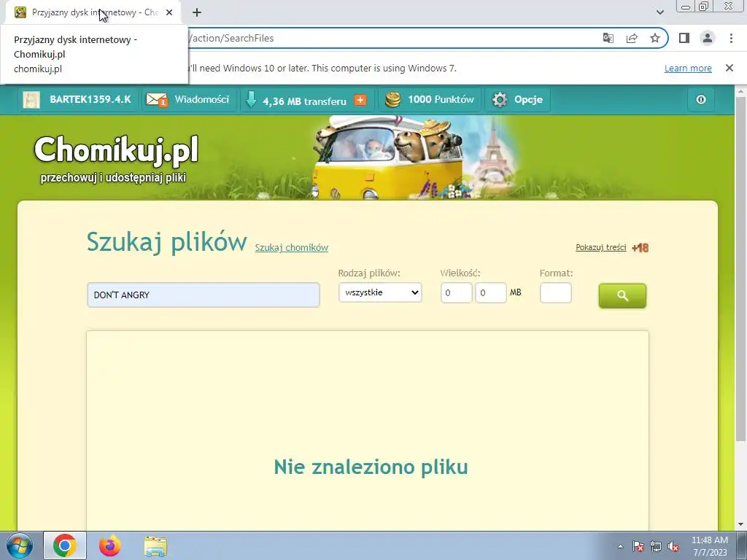Image resolution: width=747 pixels, height=560 pixels.
Task: Toggle the Chrome side panel icon
Action: click(684, 38)
